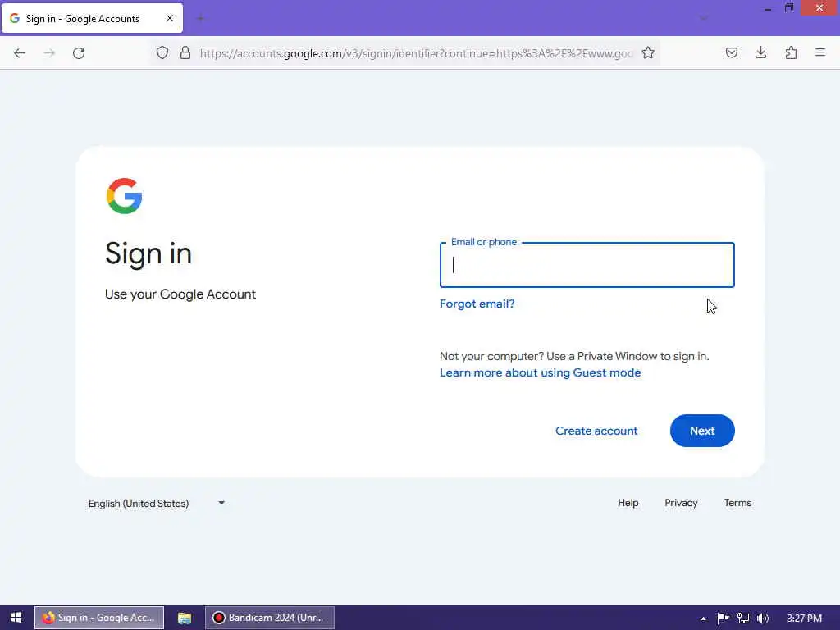Open the downloads arrow icon
The height and width of the screenshot is (630, 840).
tap(760, 52)
